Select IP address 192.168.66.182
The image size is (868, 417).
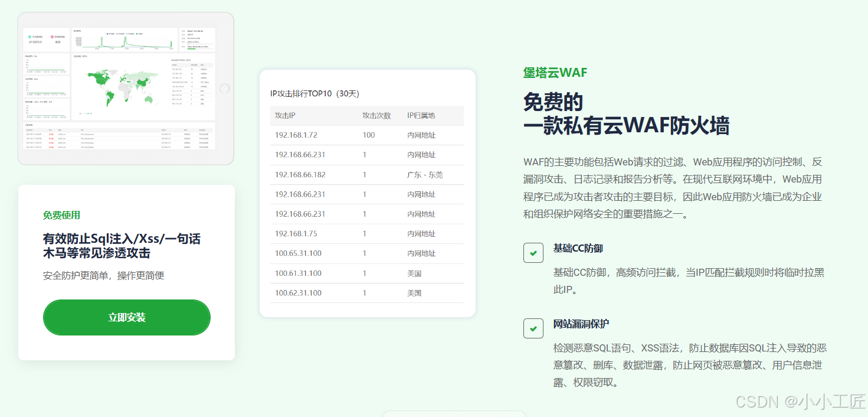(x=300, y=175)
